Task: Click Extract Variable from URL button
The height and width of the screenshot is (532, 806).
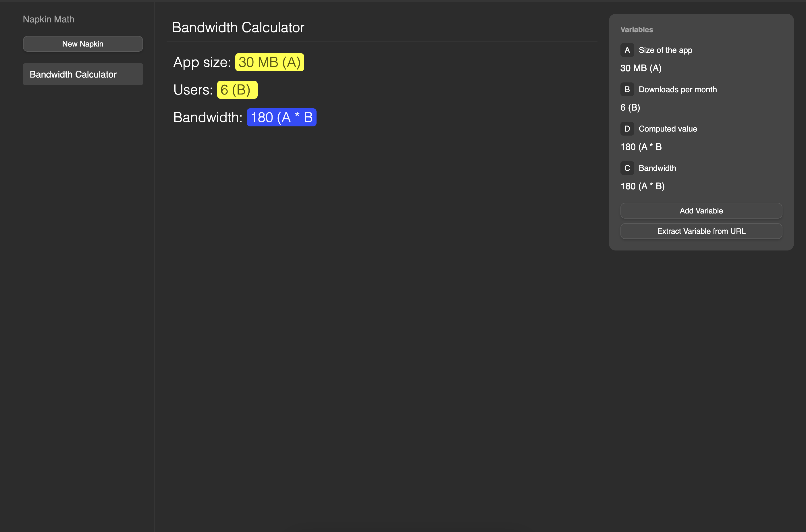Action: pyautogui.click(x=701, y=231)
